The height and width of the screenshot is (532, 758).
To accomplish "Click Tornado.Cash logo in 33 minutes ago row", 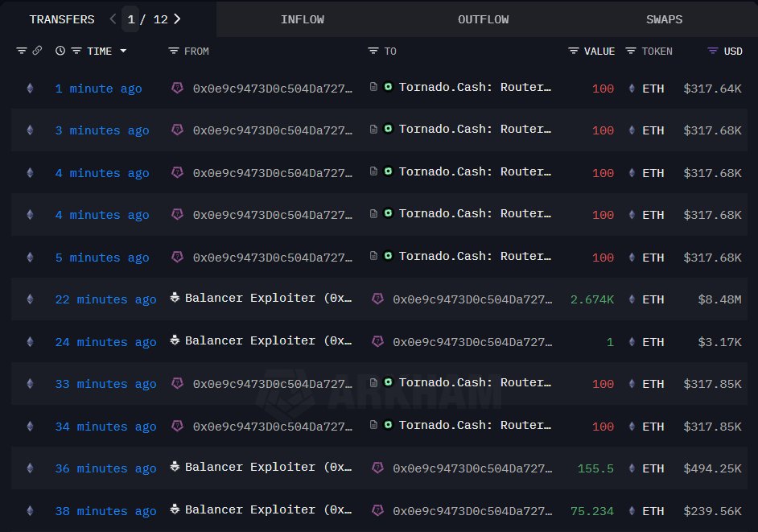I will click(x=388, y=382).
